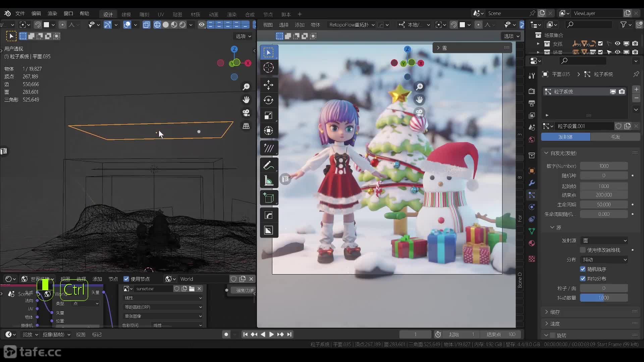
Task: Click the pan hand icon in left viewport
Action: pos(246,100)
